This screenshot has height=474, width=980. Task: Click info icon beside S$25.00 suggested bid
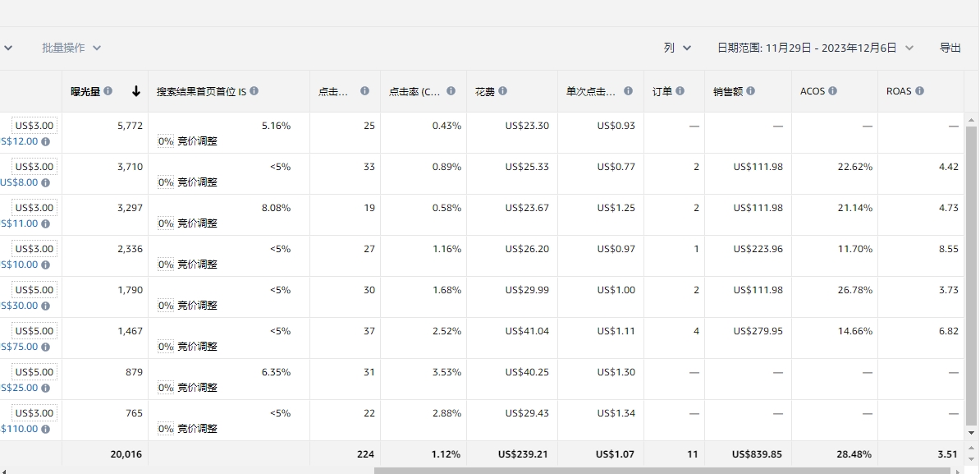[46, 389]
